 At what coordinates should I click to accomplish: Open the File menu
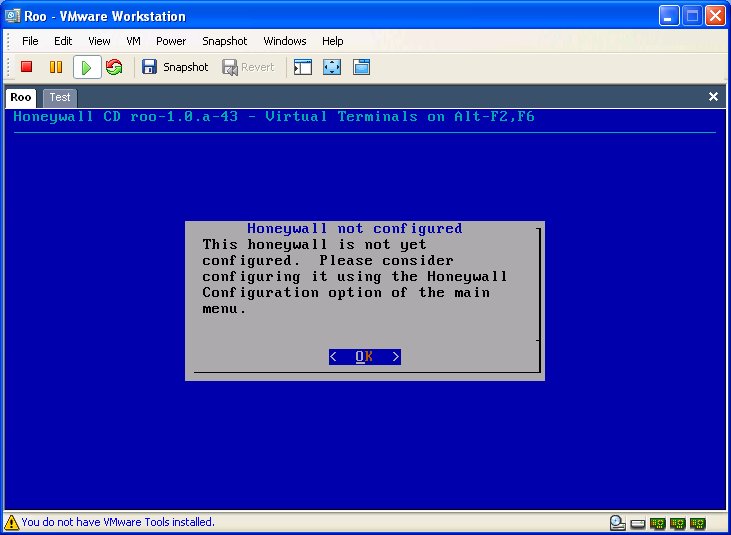point(30,41)
